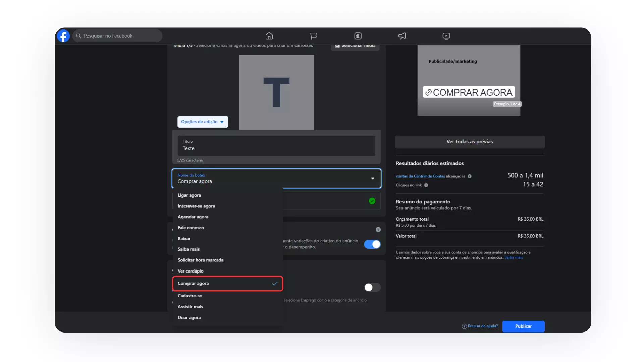Select Doar agora from the list
This screenshot has height=362, width=644.
coord(189,318)
